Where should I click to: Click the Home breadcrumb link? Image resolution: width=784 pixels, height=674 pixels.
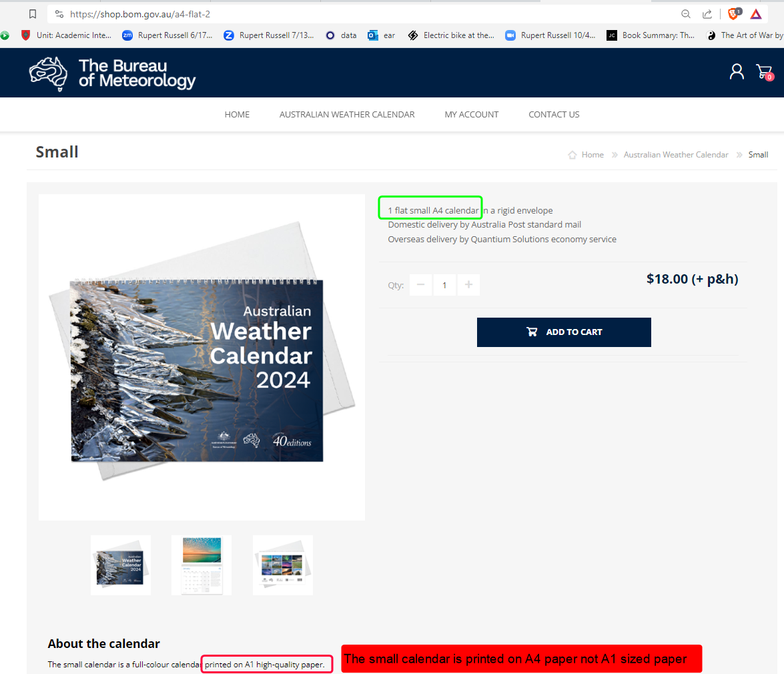(x=593, y=155)
